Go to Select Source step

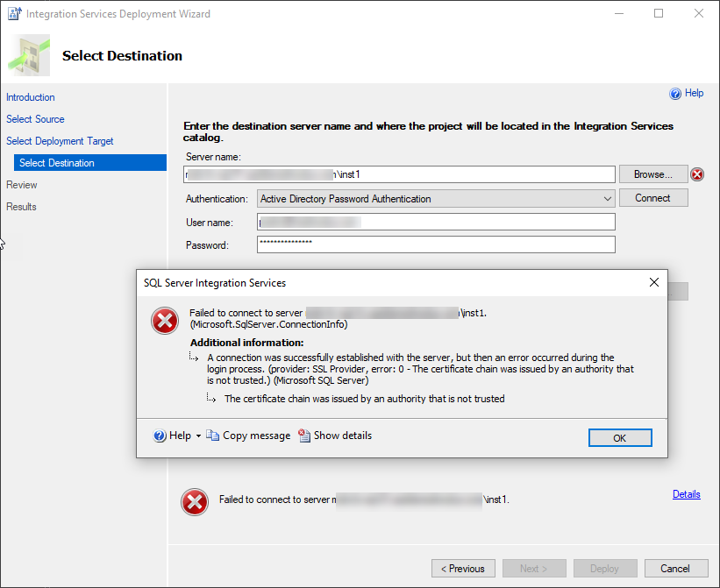[x=35, y=119]
